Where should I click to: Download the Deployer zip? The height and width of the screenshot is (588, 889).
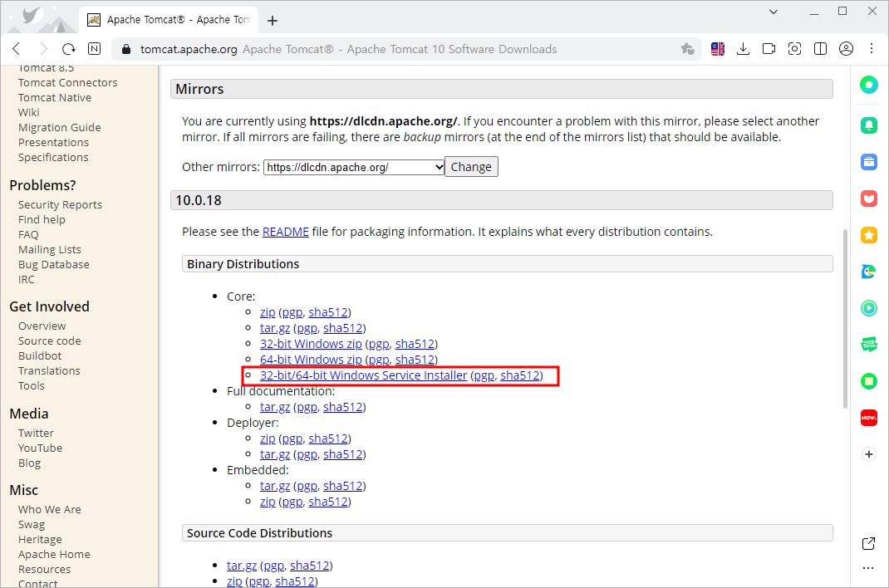(x=268, y=439)
